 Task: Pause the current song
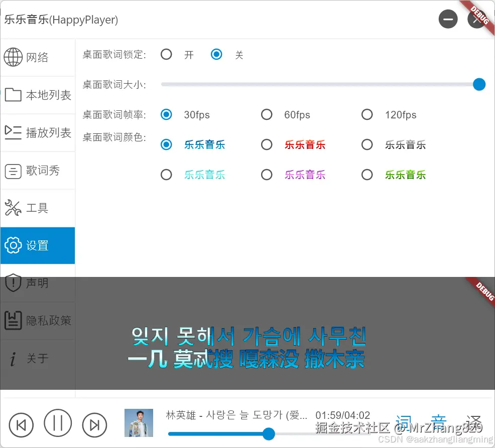[x=58, y=424]
